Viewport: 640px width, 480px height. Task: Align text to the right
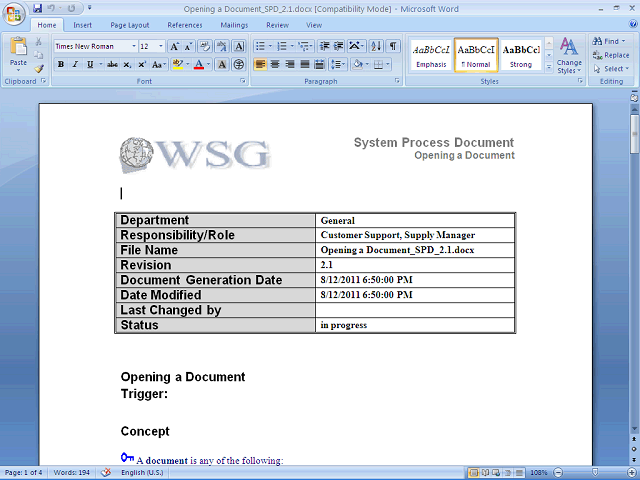coord(290,64)
